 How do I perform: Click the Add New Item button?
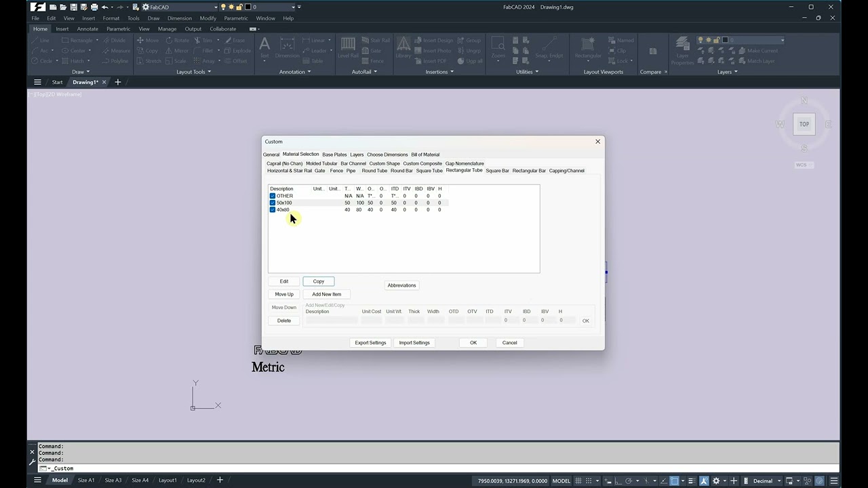(x=327, y=294)
